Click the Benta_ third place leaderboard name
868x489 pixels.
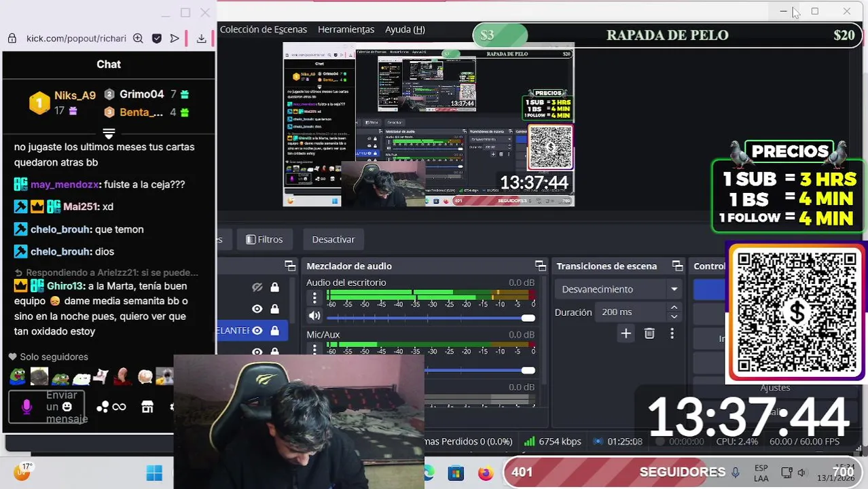coord(141,113)
